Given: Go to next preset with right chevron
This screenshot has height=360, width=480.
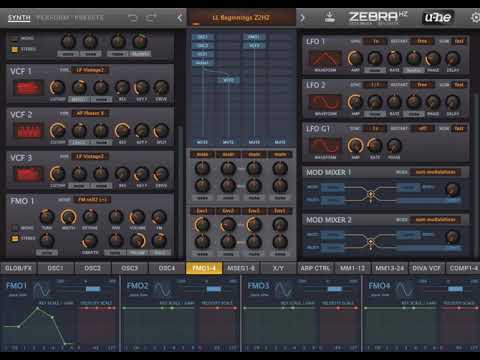Looking at the screenshot, I should [302, 18].
